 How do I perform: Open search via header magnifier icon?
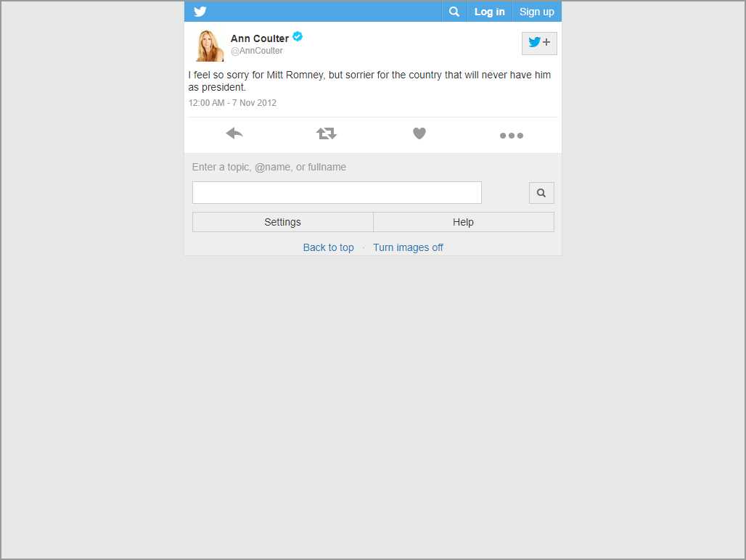pos(454,12)
